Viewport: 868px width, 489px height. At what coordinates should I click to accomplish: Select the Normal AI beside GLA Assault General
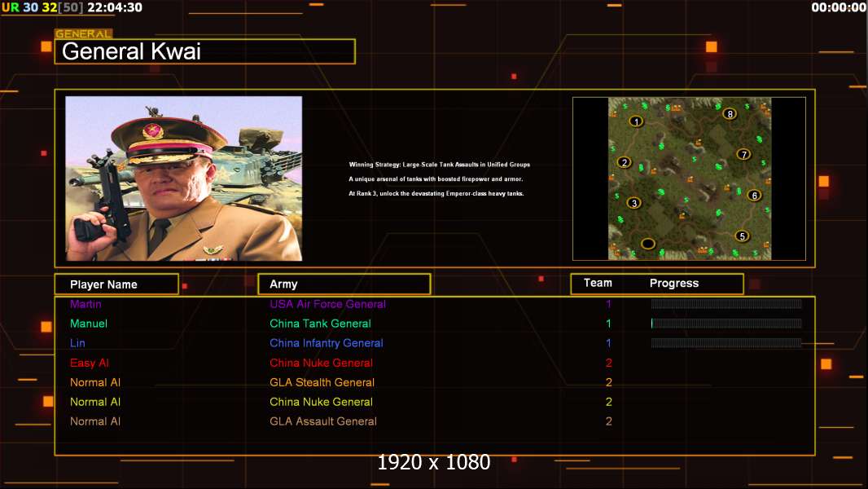point(95,421)
